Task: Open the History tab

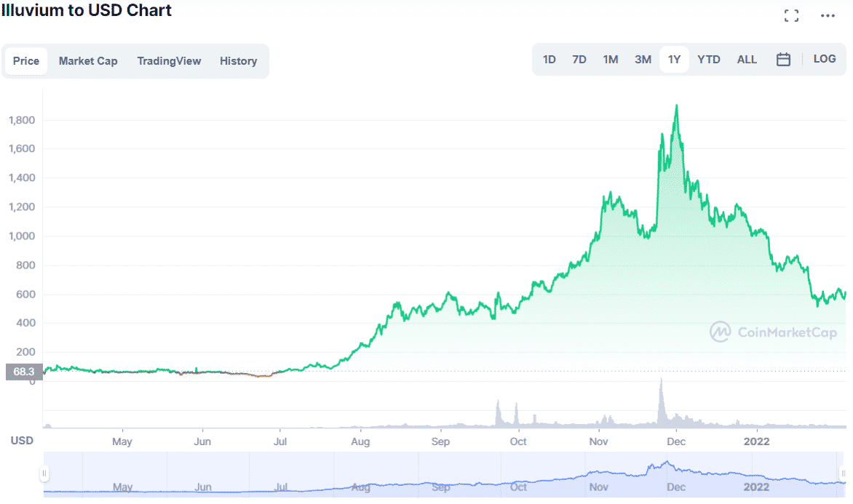Action: click(238, 61)
